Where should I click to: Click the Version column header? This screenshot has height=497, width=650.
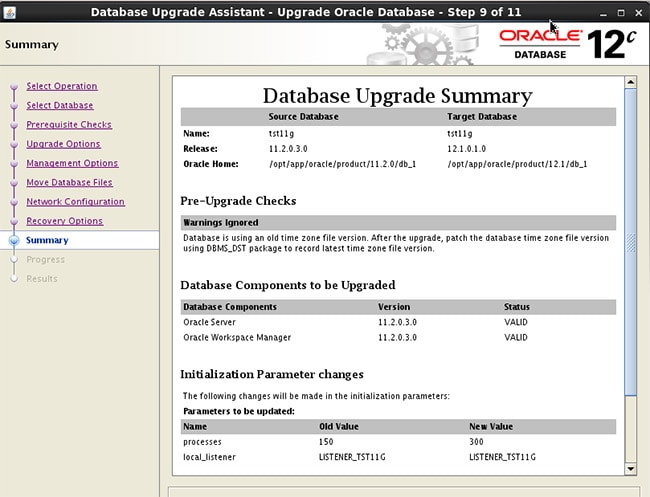394,307
